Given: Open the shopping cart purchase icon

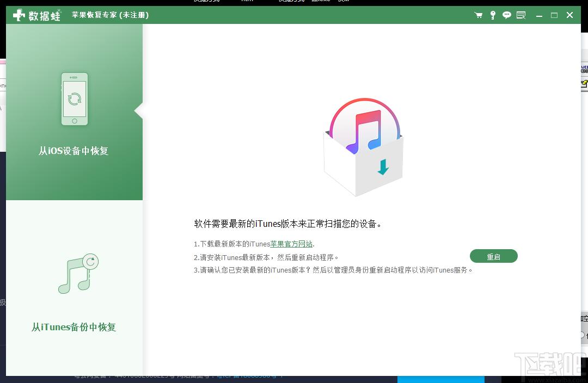Looking at the screenshot, I should tap(479, 15).
